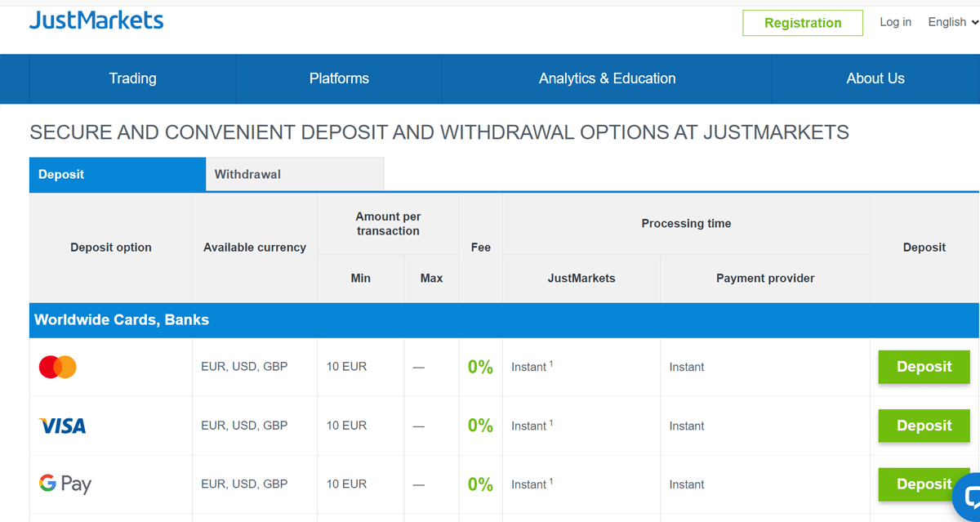Click the VISA logo icon
This screenshot has width=980, height=522.
pyautogui.click(x=62, y=426)
